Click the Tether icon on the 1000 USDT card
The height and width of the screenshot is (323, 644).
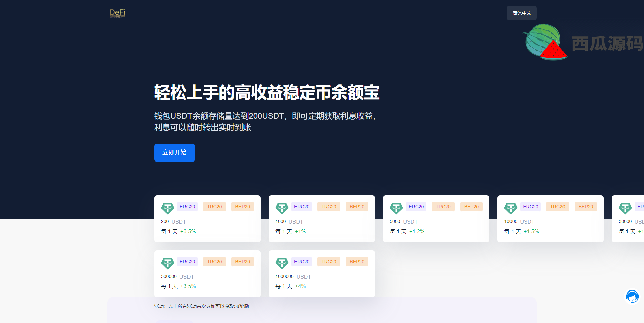click(282, 208)
